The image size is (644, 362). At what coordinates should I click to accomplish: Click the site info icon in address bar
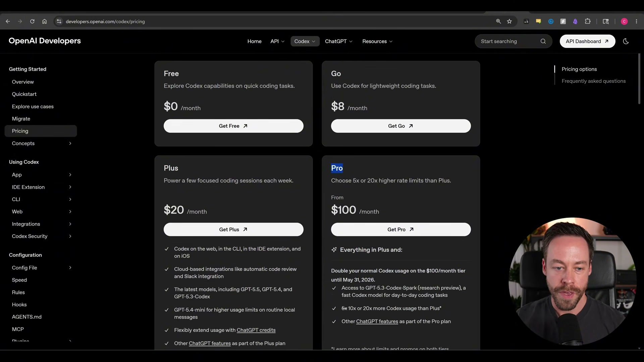(x=59, y=21)
